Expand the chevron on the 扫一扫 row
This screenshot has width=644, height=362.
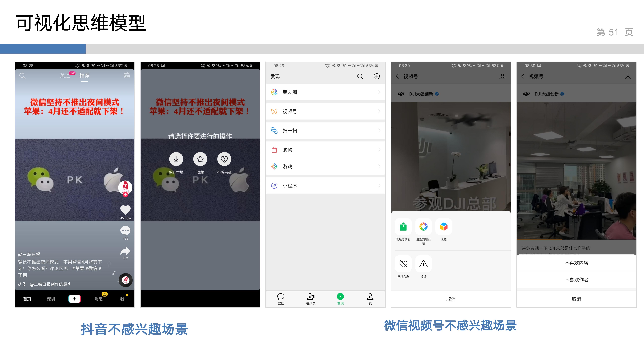(379, 130)
